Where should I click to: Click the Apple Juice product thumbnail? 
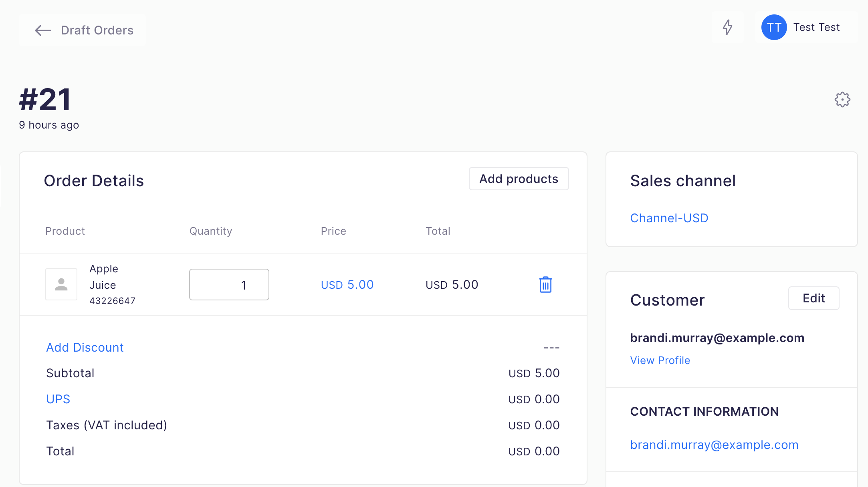click(61, 284)
